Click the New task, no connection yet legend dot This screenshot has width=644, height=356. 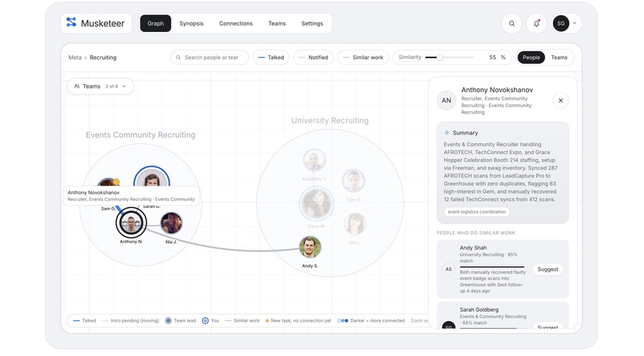coord(268,321)
